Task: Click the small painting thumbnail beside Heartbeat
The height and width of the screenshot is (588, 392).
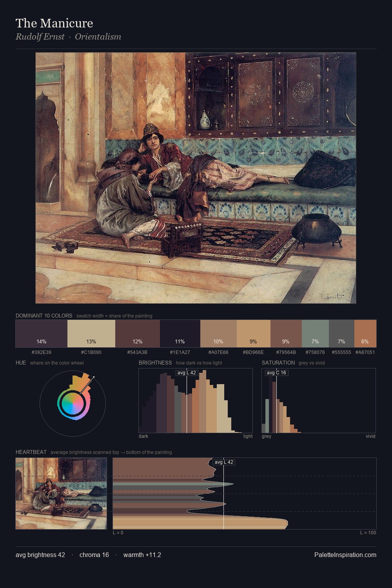Action: click(x=61, y=494)
